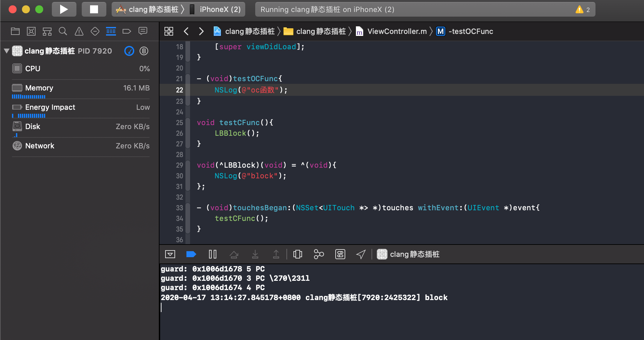This screenshot has height=340, width=644.
Task: Collapse the clang静态插桩 PID 7920 process
Action: click(6, 51)
